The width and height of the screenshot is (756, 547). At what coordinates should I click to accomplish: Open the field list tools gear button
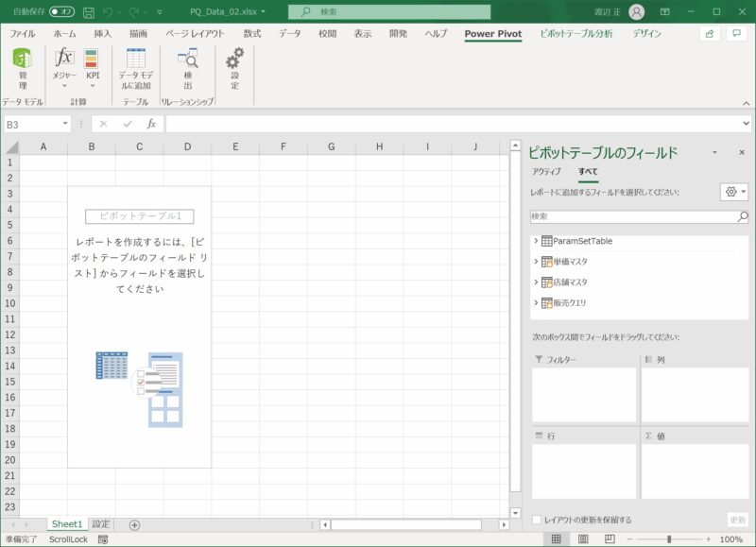(733, 192)
